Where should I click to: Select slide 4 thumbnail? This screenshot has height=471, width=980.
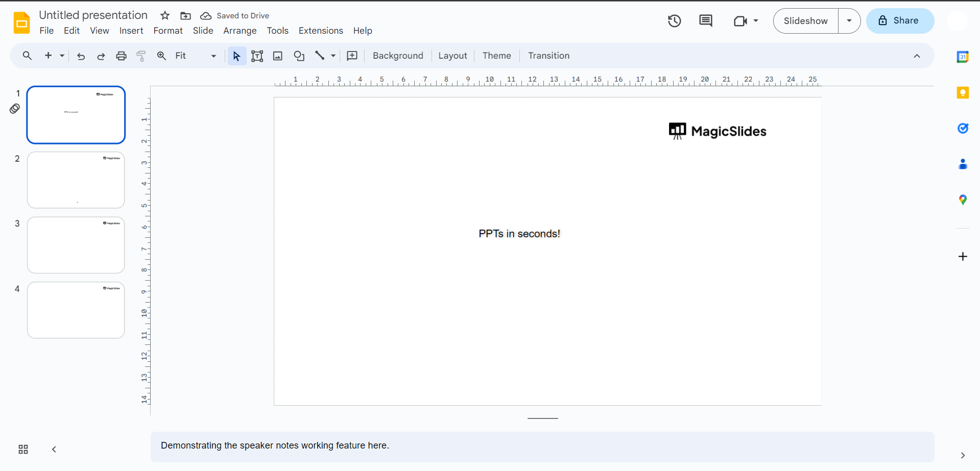pos(76,310)
